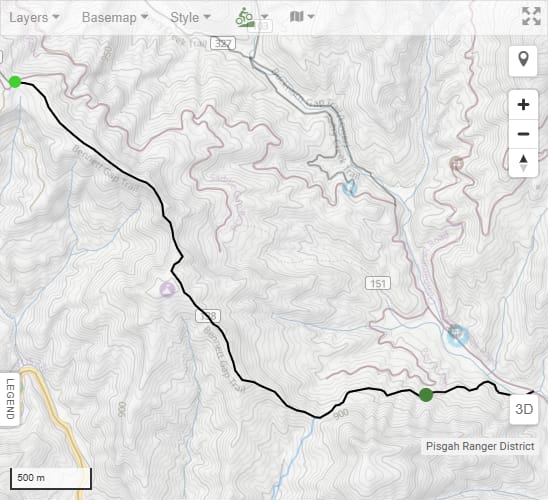Click the large blue parking marker near road
Screen dimensions: 553x504
coord(457,335)
